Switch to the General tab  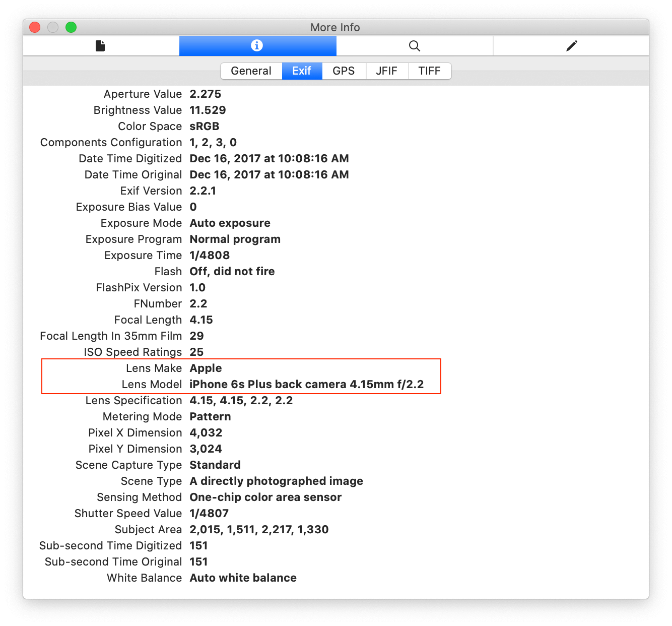point(251,71)
